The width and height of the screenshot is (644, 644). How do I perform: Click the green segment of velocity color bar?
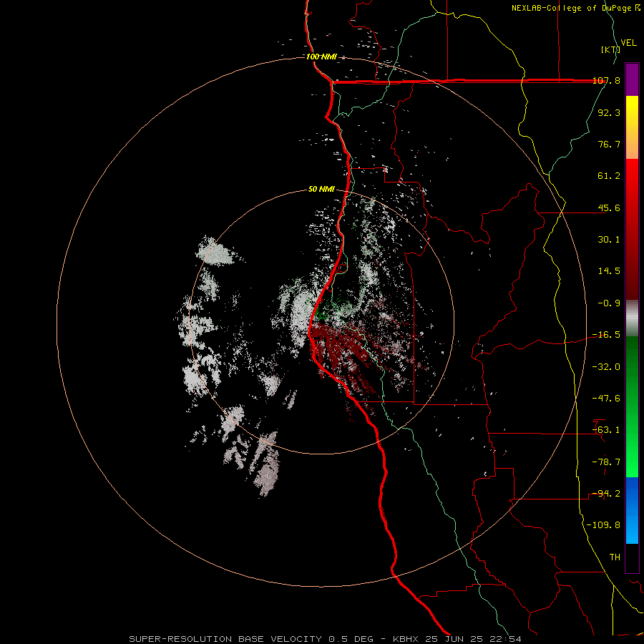(x=632, y=406)
